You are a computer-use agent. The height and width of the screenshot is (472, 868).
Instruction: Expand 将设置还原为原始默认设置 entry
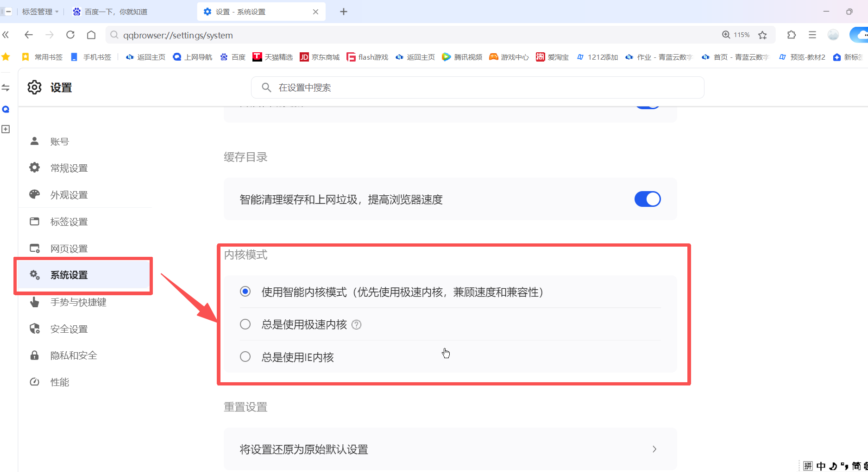654,449
